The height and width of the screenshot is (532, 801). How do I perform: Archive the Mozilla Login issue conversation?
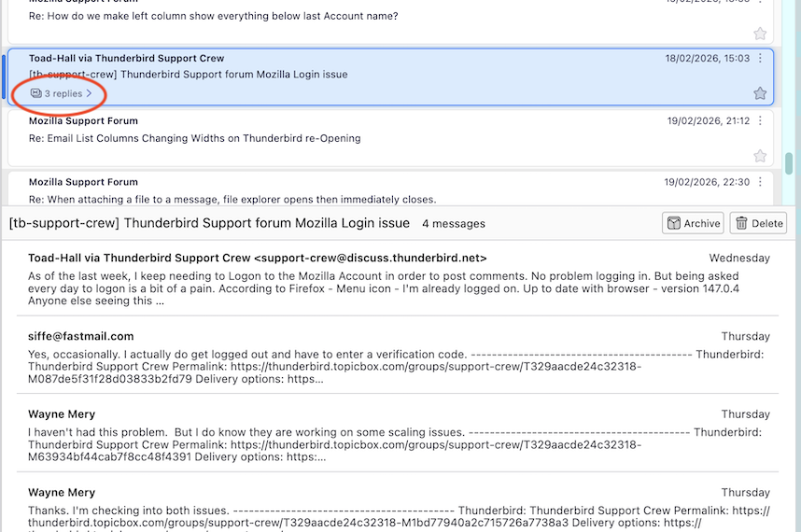click(x=693, y=223)
